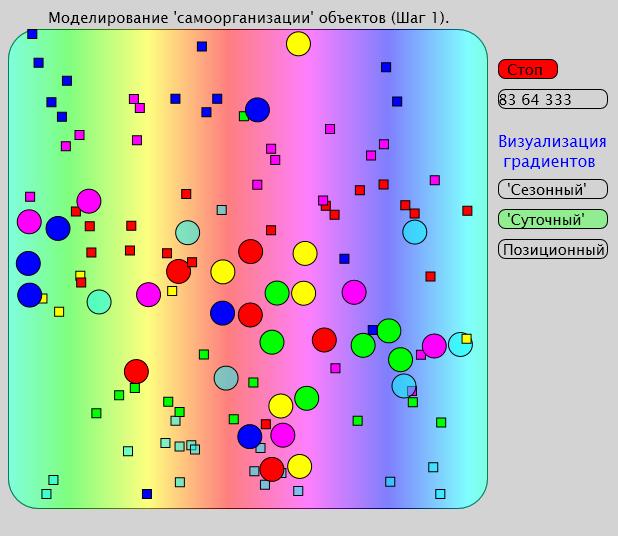Toggle the green 'Суточный' gradient button
The height and width of the screenshot is (536, 618).
pos(553,219)
